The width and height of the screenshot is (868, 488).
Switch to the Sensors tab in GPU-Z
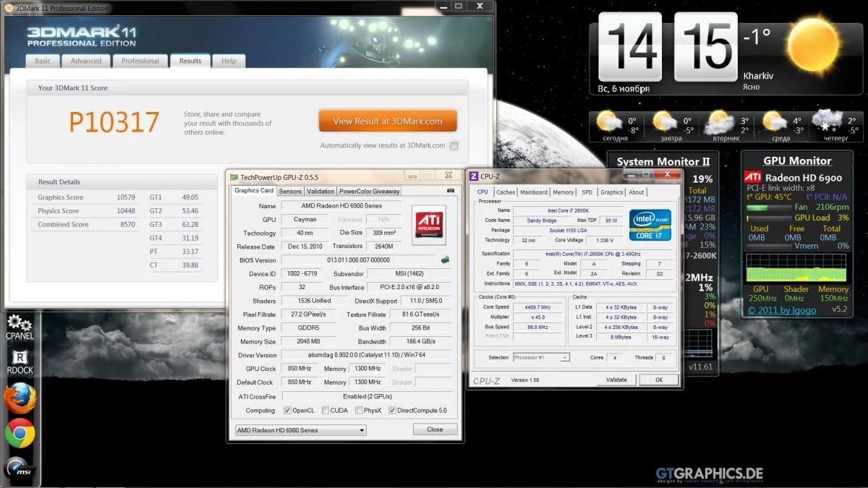(290, 191)
